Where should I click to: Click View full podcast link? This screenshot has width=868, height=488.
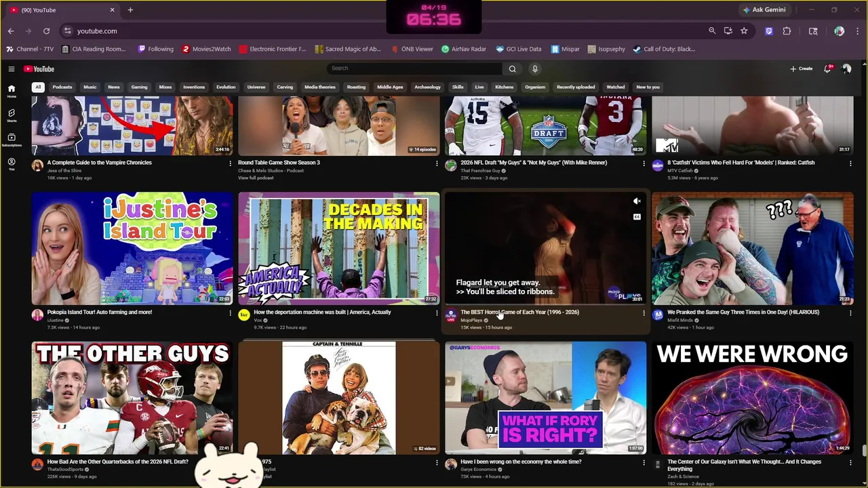coord(256,178)
